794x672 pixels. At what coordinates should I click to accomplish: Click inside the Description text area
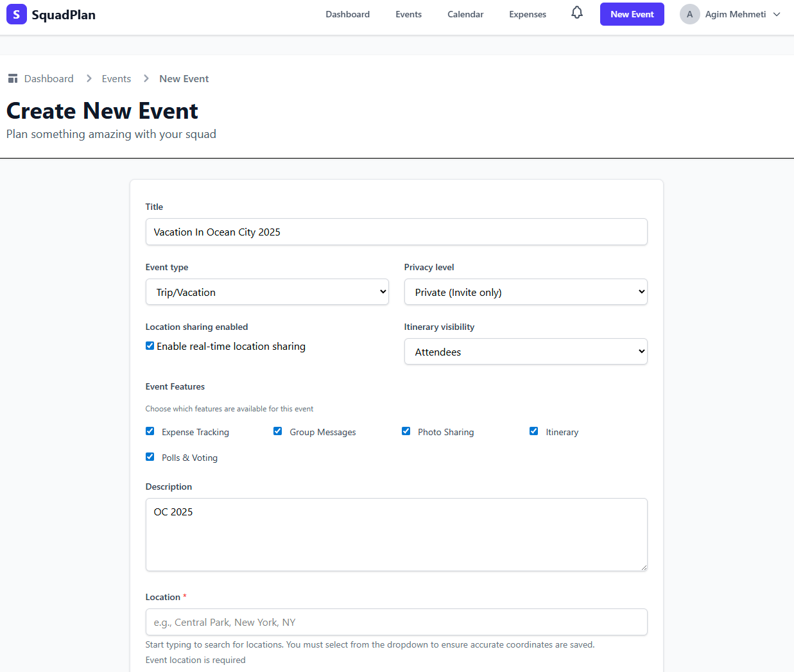396,534
